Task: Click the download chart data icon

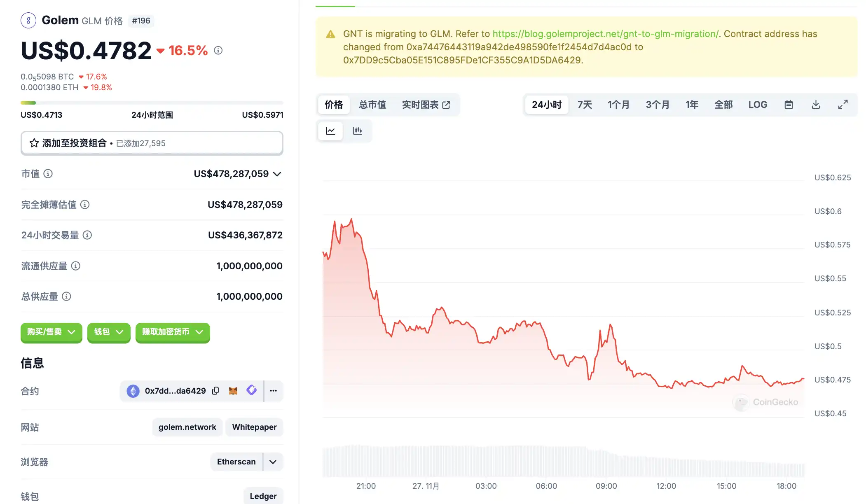Action: (x=816, y=105)
